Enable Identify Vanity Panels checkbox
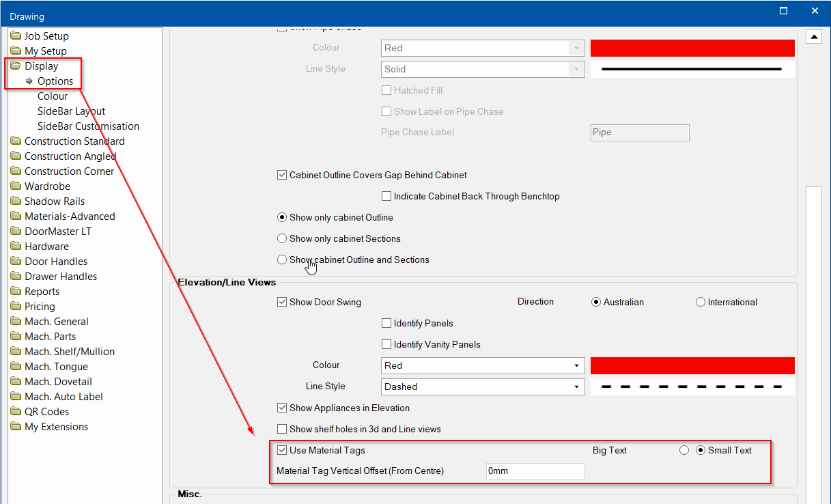This screenshot has height=504, width=831. [x=386, y=344]
